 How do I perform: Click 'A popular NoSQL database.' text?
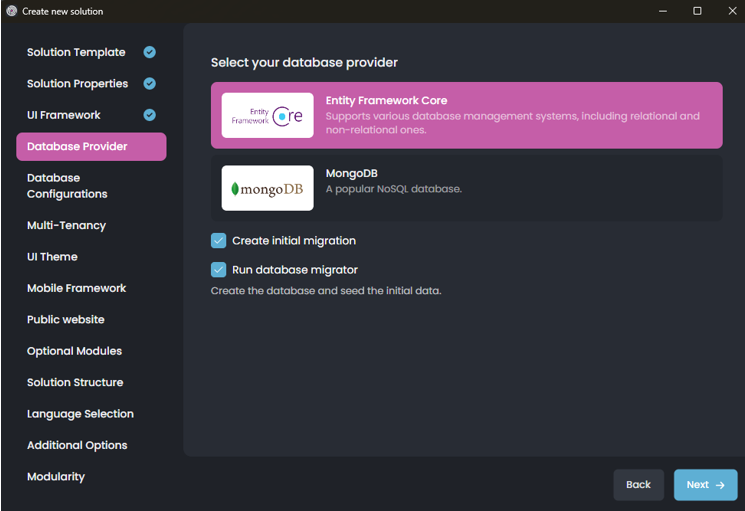pyautogui.click(x=393, y=189)
